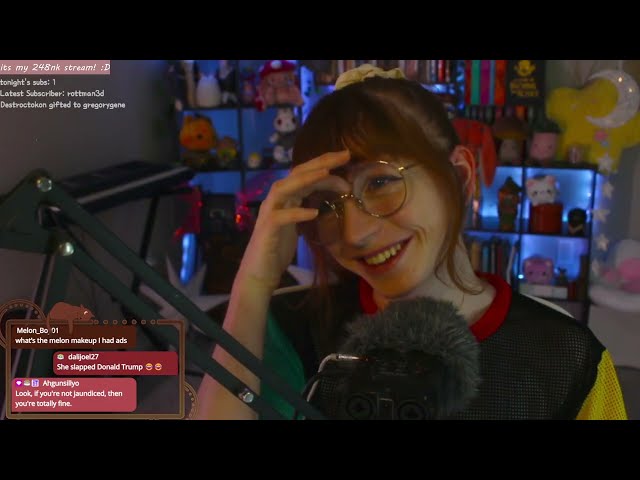Screen dimensions: 640x480
Task: Click "Destroctokon gifted to gregorygene" text
Action: (62, 105)
